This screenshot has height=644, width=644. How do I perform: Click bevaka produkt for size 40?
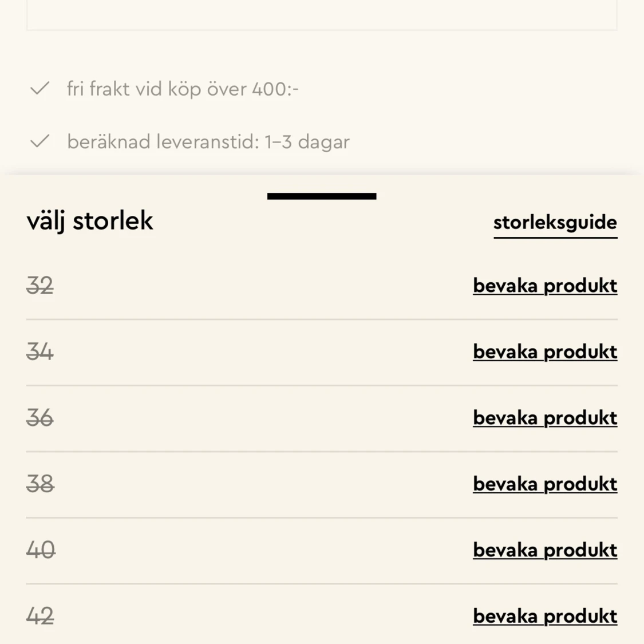click(544, 550)
